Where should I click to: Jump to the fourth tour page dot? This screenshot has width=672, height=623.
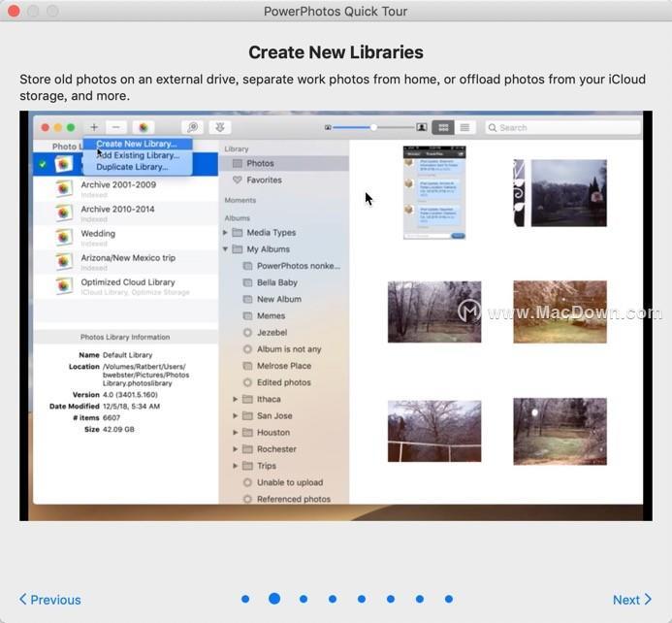pos(333,599)
